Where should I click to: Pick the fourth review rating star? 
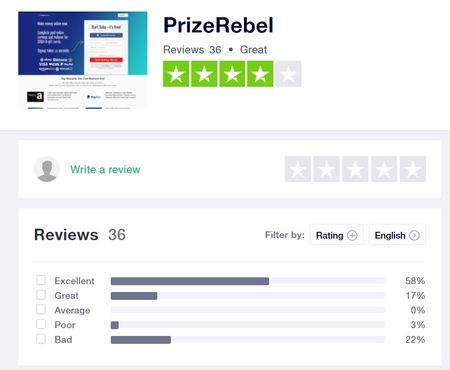[x=384, y=169]
